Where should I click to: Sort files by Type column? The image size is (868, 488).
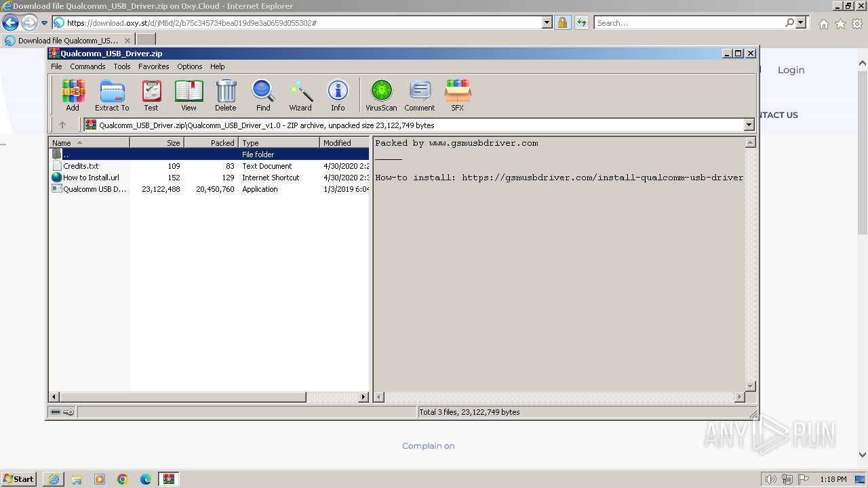pos(279,142)
